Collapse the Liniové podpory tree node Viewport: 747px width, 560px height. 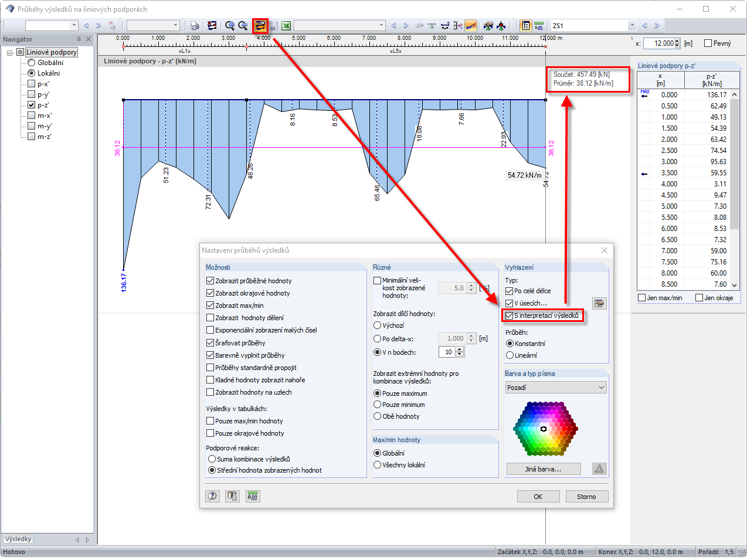[10, 53]
